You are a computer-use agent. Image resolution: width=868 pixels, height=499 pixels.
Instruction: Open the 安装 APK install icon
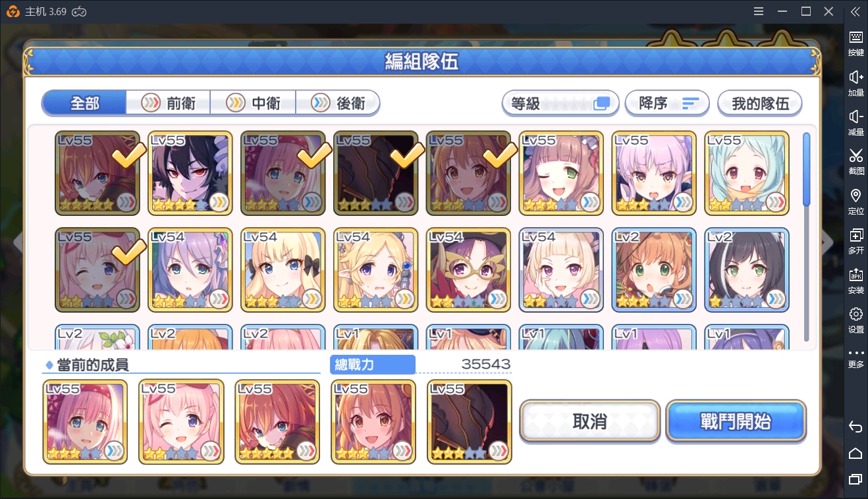click(x=855, y=275)
